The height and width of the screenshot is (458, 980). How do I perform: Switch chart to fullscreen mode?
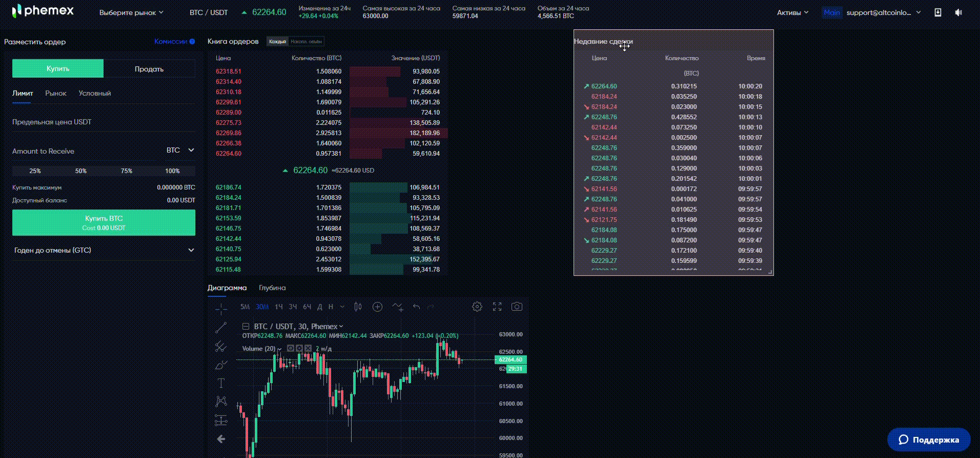click(x=497, y=307)
